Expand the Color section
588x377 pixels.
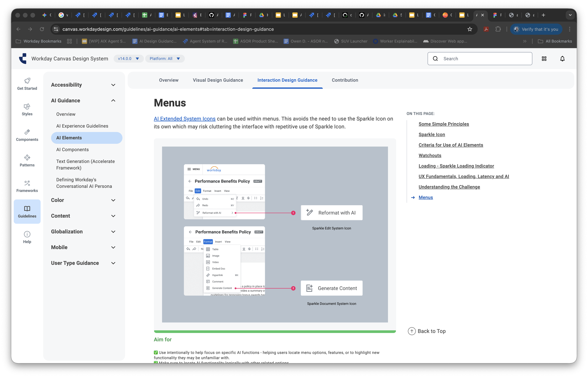[83, 200]
